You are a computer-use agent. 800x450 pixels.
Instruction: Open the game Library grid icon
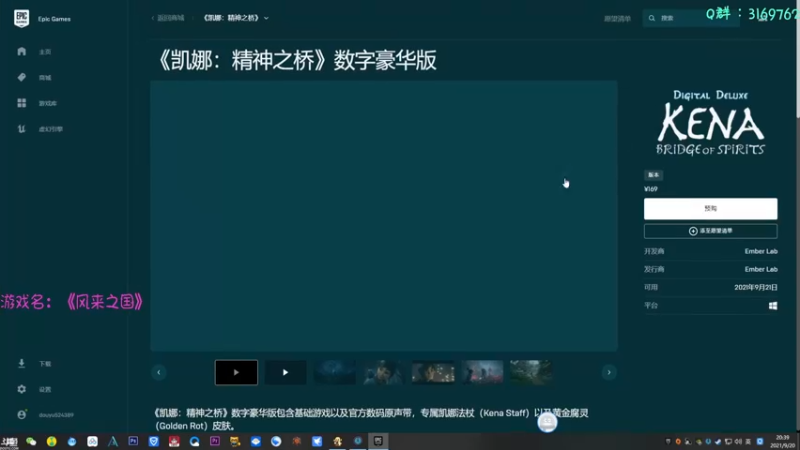coord(21,103)
